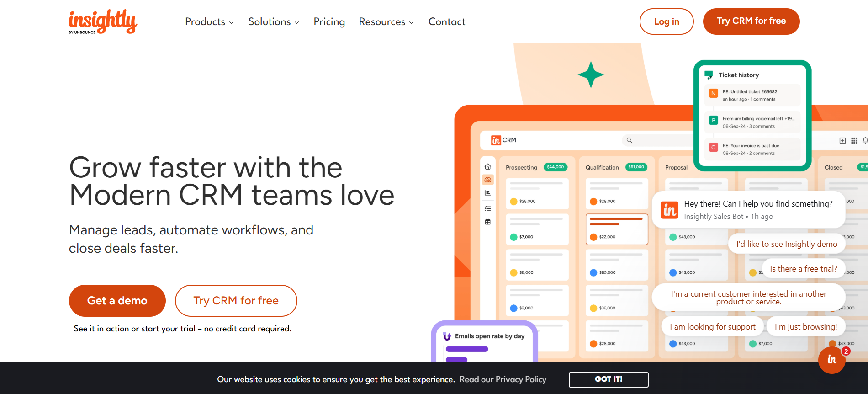Click the $85,000 deal card
The height and width of the screenshot is (394, 868).
coord(617,265)
